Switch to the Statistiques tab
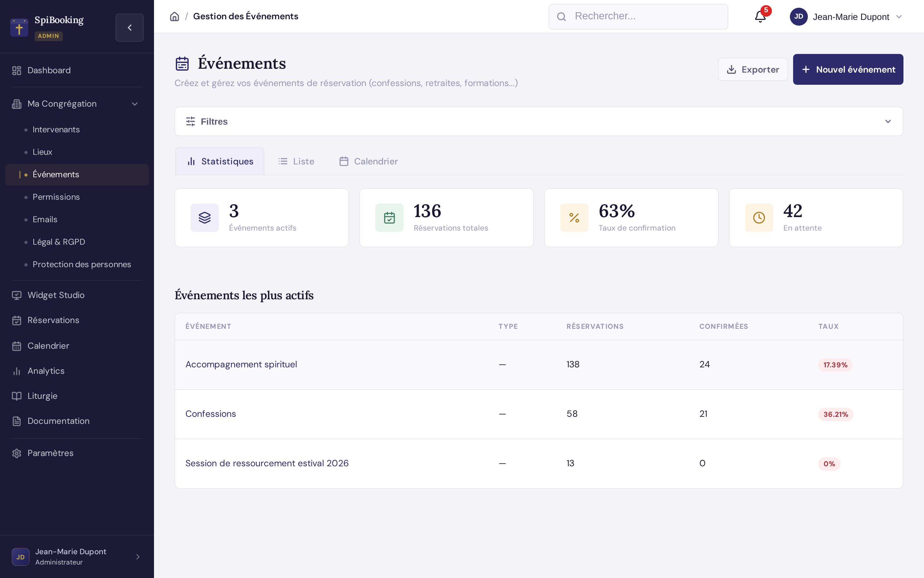Viewport: 924px width, 578px height. pos(219,161)
